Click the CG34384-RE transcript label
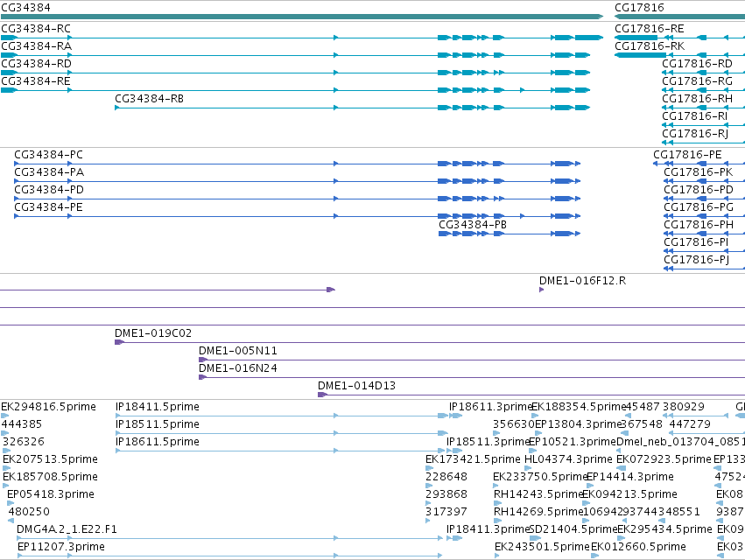 [36, 81]
